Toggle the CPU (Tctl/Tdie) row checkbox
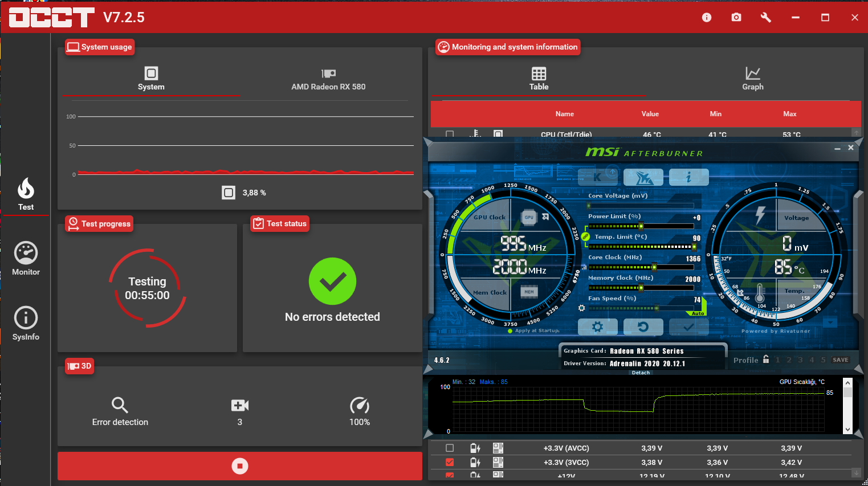Screen dimensions: 868x486 (x=450, y=134)
